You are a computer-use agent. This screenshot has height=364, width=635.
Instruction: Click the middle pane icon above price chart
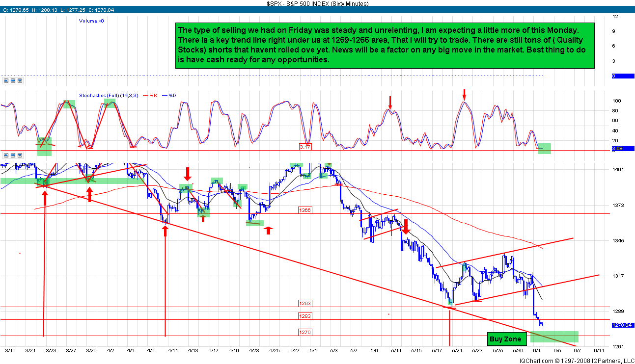tap(13, 155)
